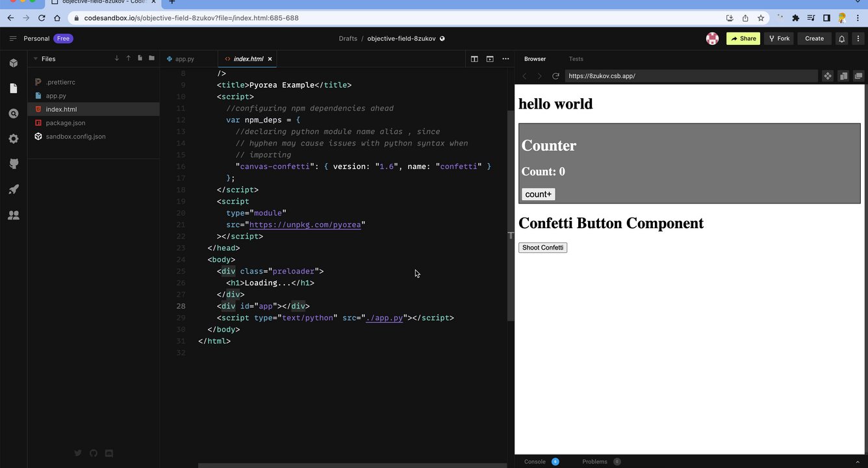This screenshot has width=868, height=468.
Task: Open the Chrome tab search chevron
Action: pos(857,2)
